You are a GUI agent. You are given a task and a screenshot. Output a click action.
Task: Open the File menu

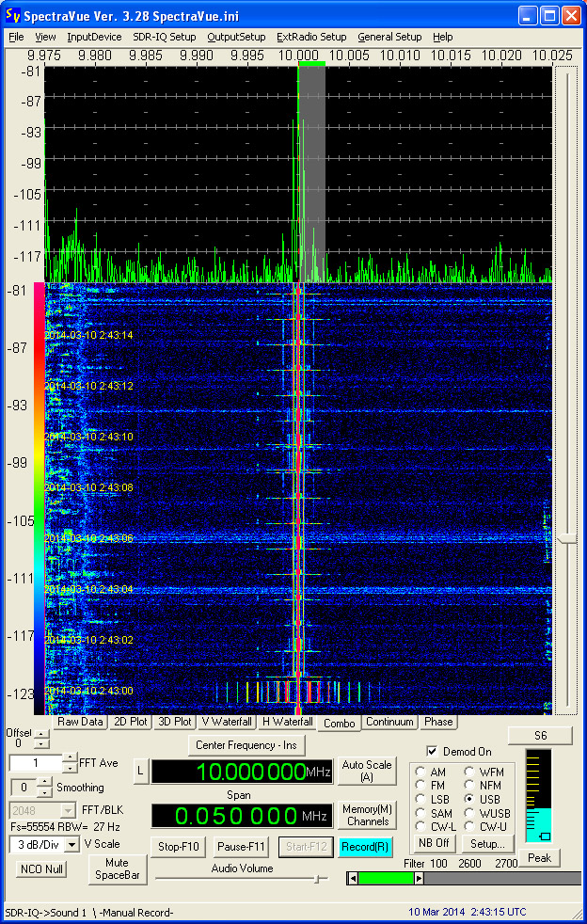pyautogui.click(x=17, y=37)
